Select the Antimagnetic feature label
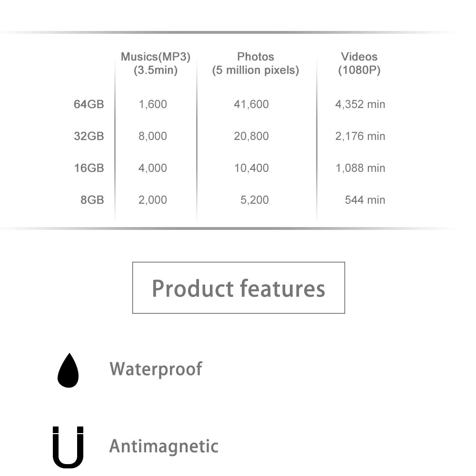This screenshot has height=476, width=476. [x=164, y=446]
